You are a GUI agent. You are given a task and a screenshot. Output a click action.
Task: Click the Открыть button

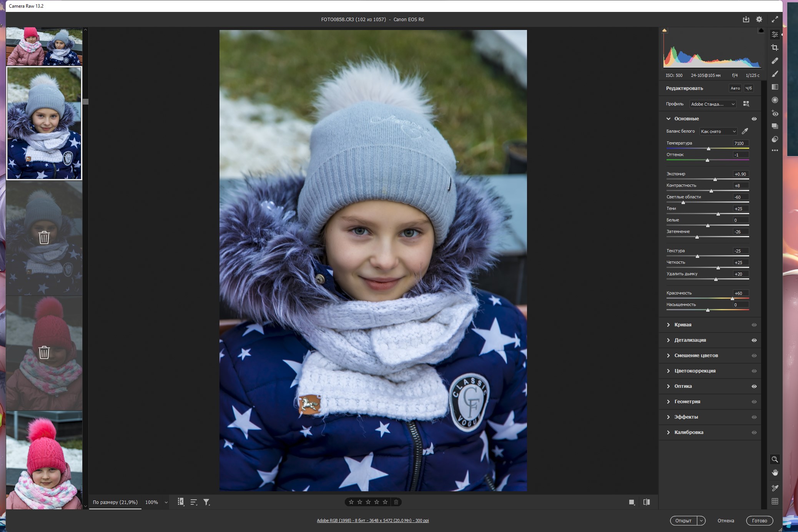coord(683,521)
